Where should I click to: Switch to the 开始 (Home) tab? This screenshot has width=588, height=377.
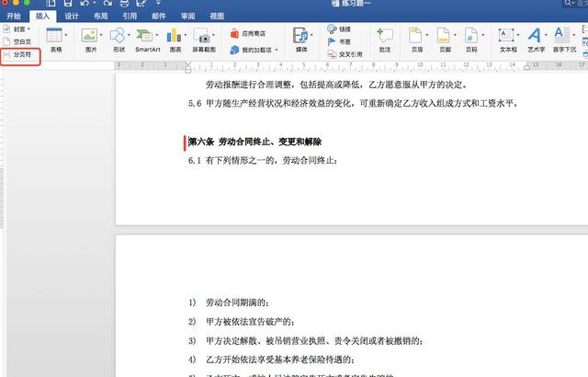pyautogui.click(x=14, y=16)
